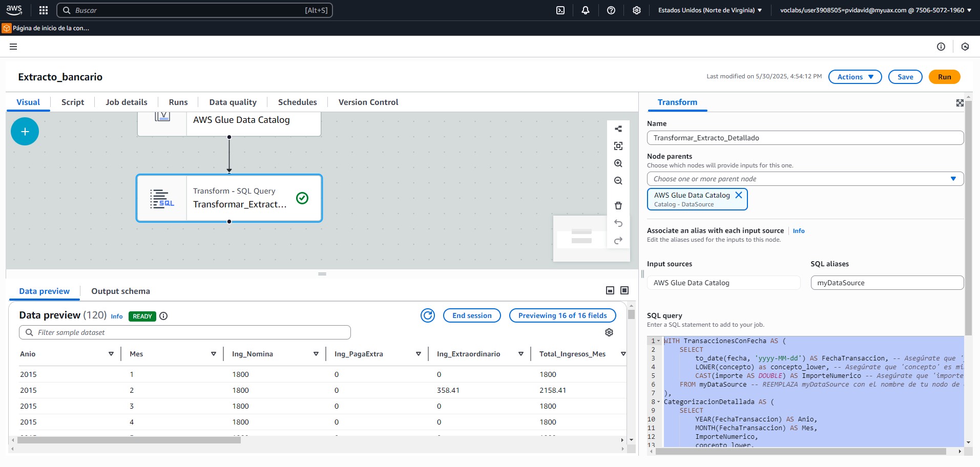The height and width of the screenshot is (467, 980).
Task: Click the SQL editor horizontal scrollbar
Action: point(801,451)
